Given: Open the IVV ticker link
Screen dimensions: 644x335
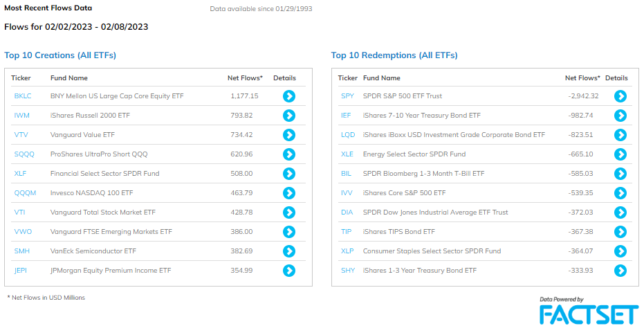Looking at the screenshot, I should [x=347, y=193].
